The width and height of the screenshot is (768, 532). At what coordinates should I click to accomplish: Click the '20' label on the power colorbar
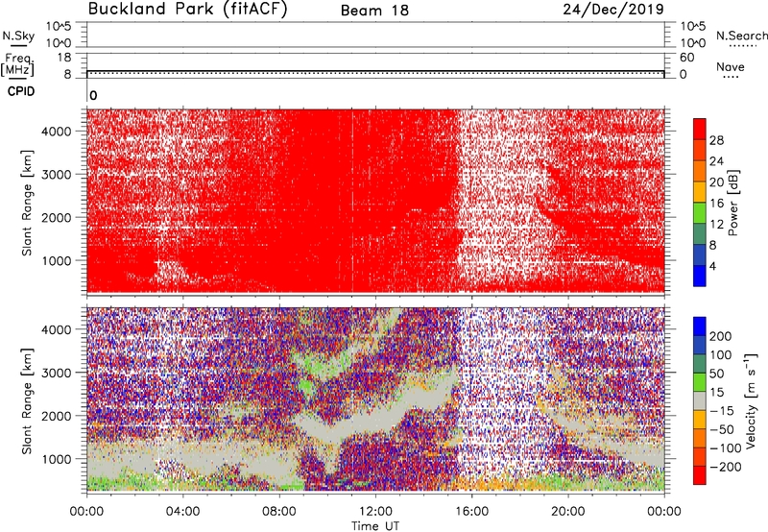[x=716, y=182]
